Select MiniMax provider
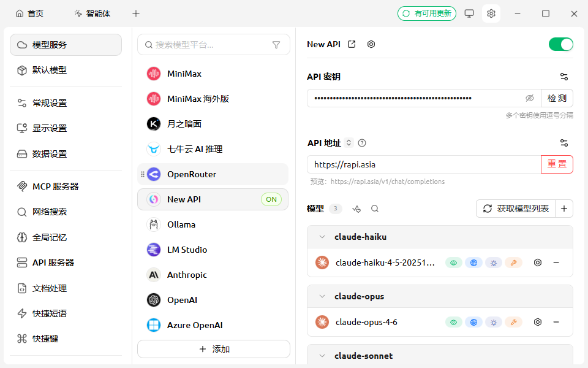This screenshot has height=368, width=588. coord(213,74)
